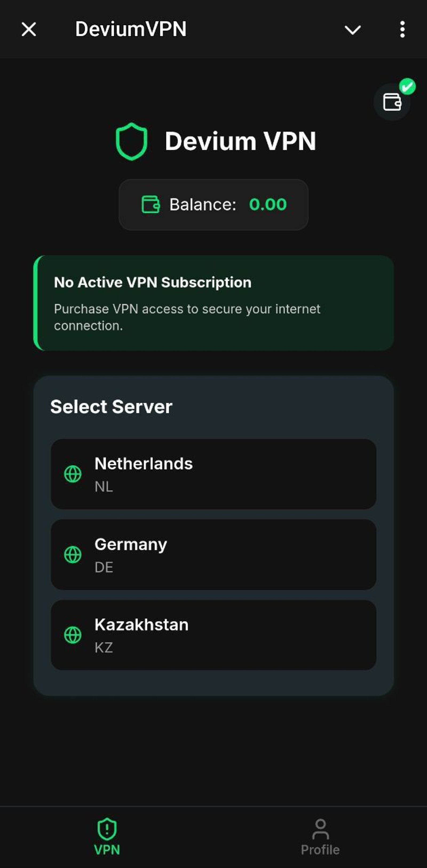This screenshot has width=427, height=868.
Task: Switch to the VPN tab
Action: coord(107,839)
